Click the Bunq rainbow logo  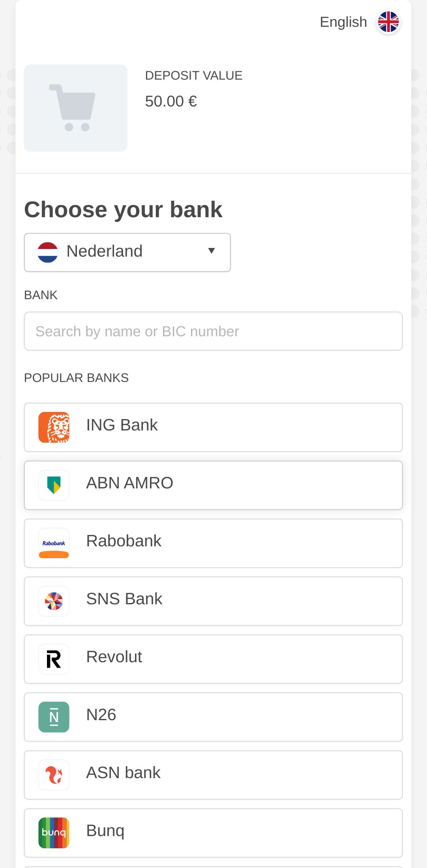pos(54,833)
